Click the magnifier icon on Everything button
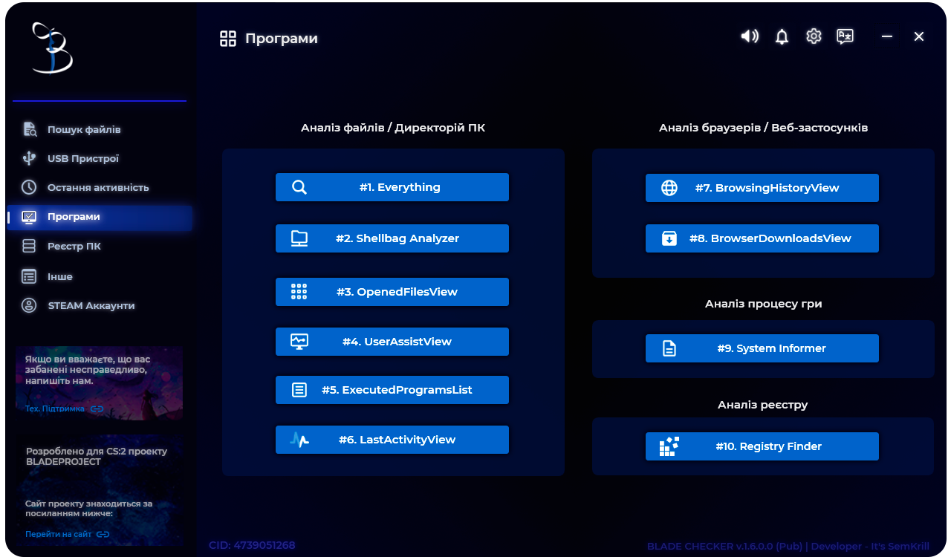 coord(299,187)
